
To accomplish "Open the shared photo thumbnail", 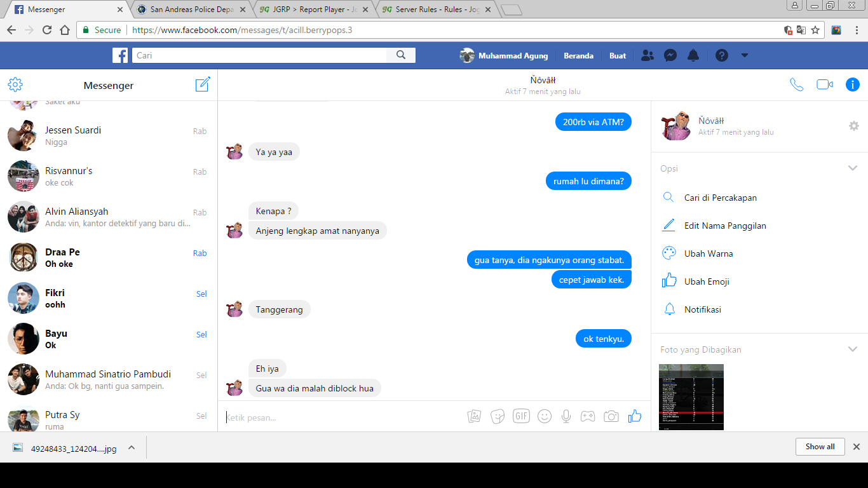I will 691,397.
